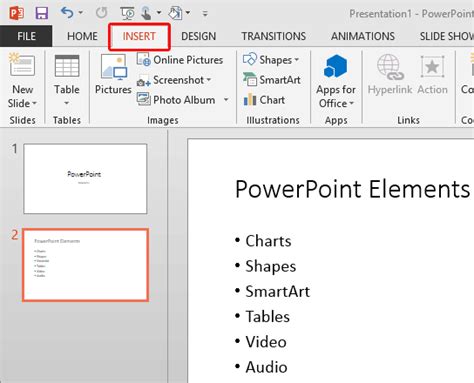Click the slide title PowerPoint Elements
Image resolution: width=474 pixels, height=383 pixels.
353,189
